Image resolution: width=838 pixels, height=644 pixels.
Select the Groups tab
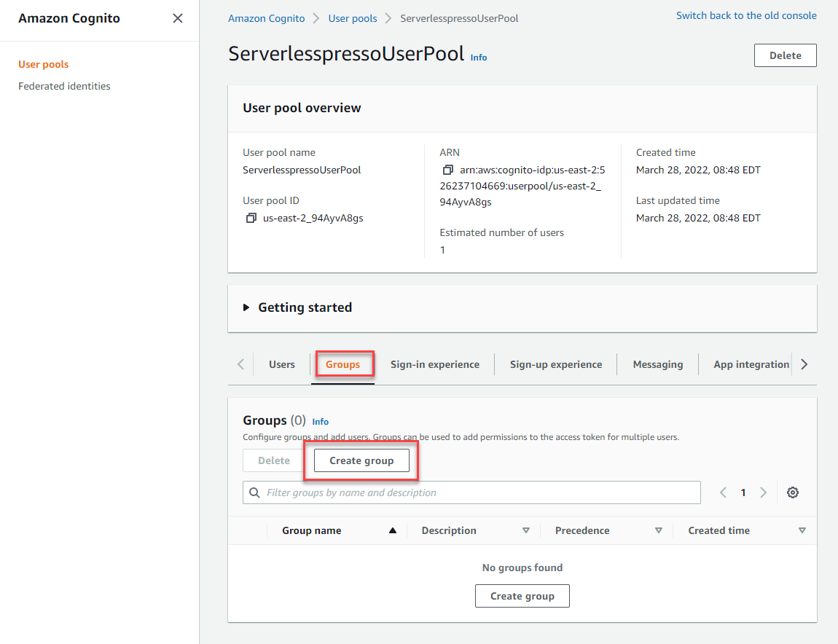pos(342,364)
